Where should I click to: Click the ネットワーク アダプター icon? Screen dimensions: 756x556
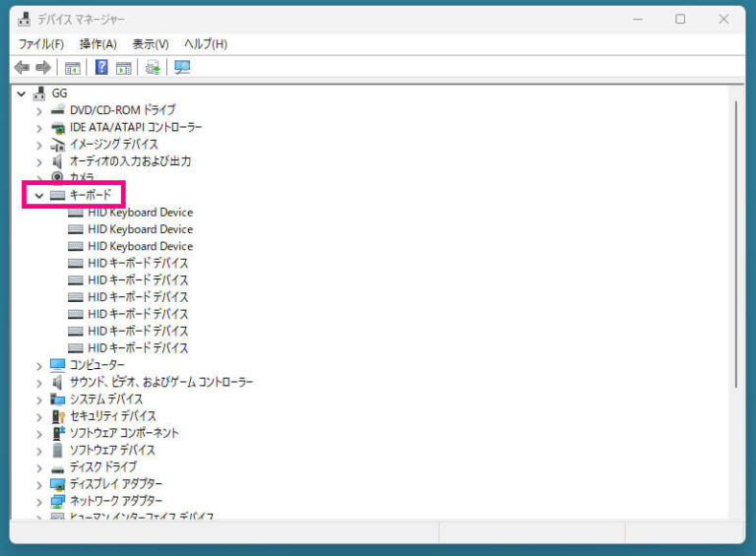coord(58,501)
